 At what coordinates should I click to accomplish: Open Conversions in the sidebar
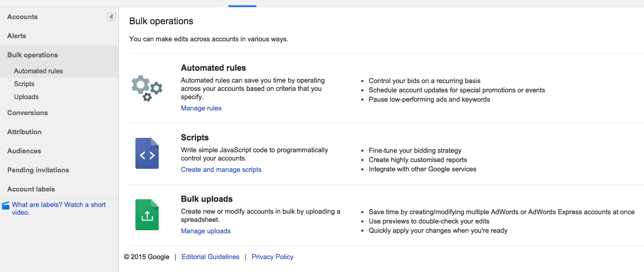pyautogui.click(x=27, y=113)
